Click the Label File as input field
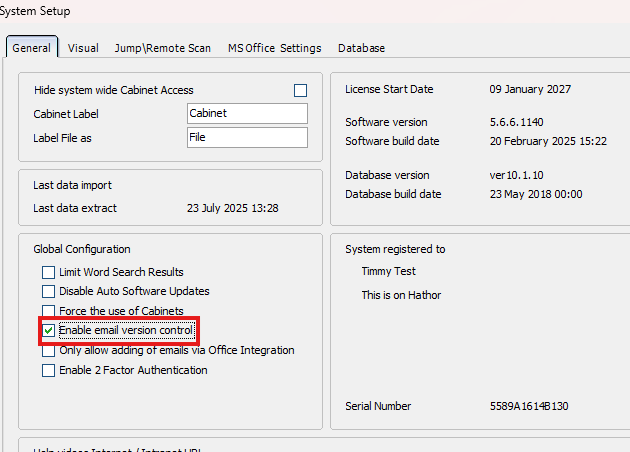Screen dimensions: 630x452 pyautogui.click(x=247, y=137)
